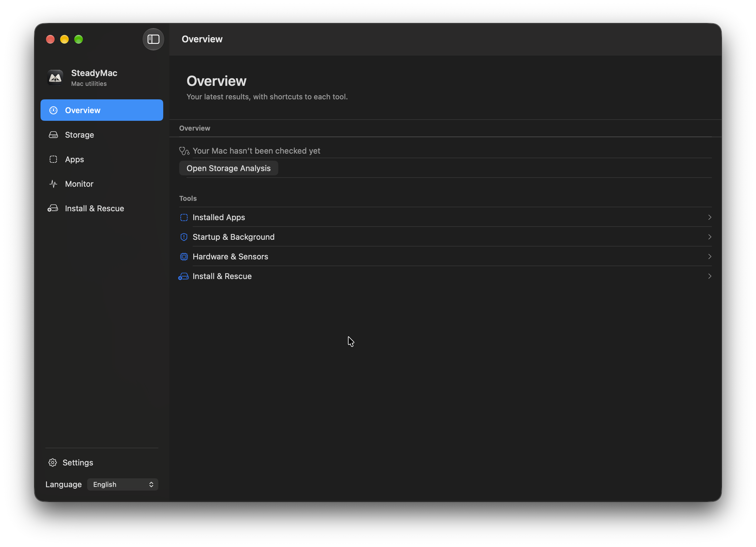Click the Install & Rescue icon in the Tools list

(x=183, y=277)
